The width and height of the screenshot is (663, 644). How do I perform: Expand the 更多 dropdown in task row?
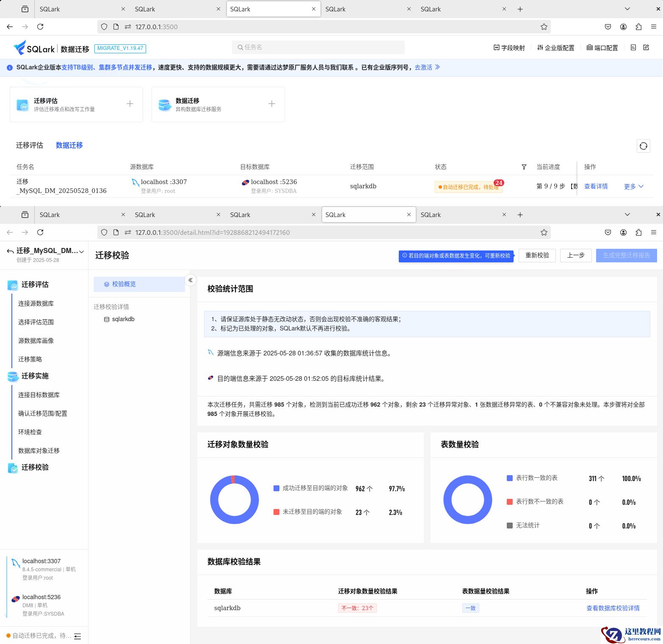633,187
